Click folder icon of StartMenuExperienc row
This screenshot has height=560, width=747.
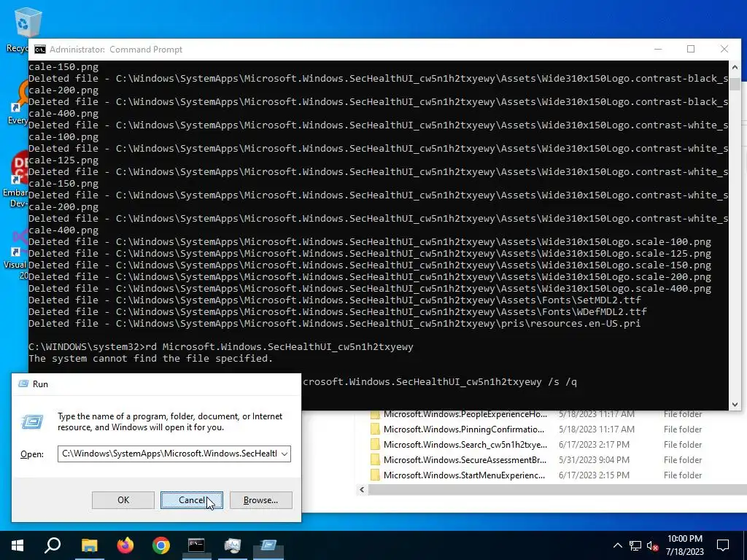(x=375, y=475)
